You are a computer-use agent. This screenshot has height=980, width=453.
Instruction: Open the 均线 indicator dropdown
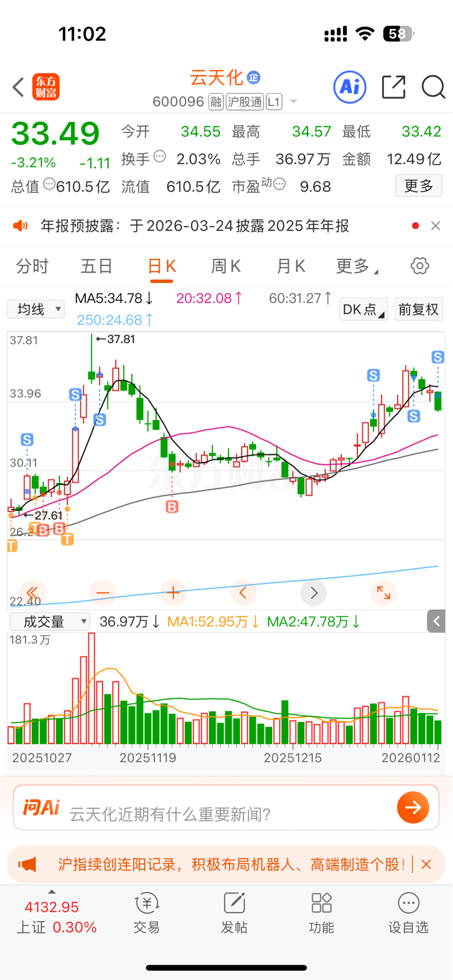click(36, 309)
